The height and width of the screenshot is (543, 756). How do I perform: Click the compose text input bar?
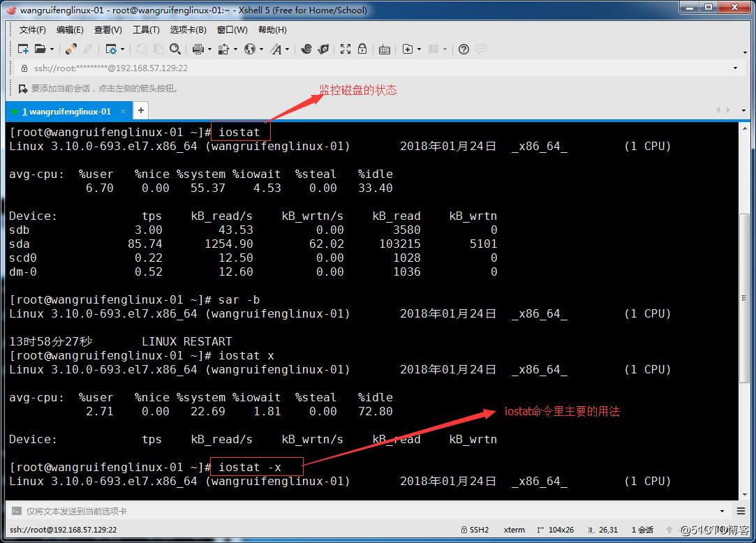(371, 511)
